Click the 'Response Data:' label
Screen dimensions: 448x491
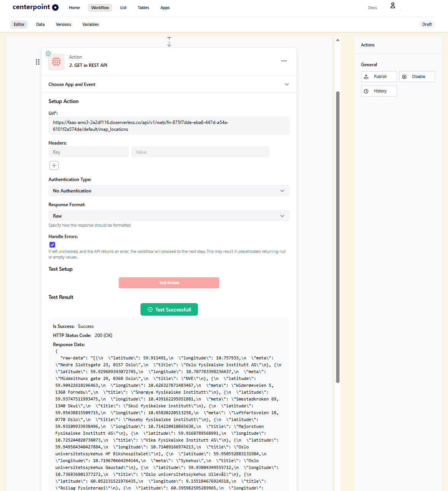(69, 345)
